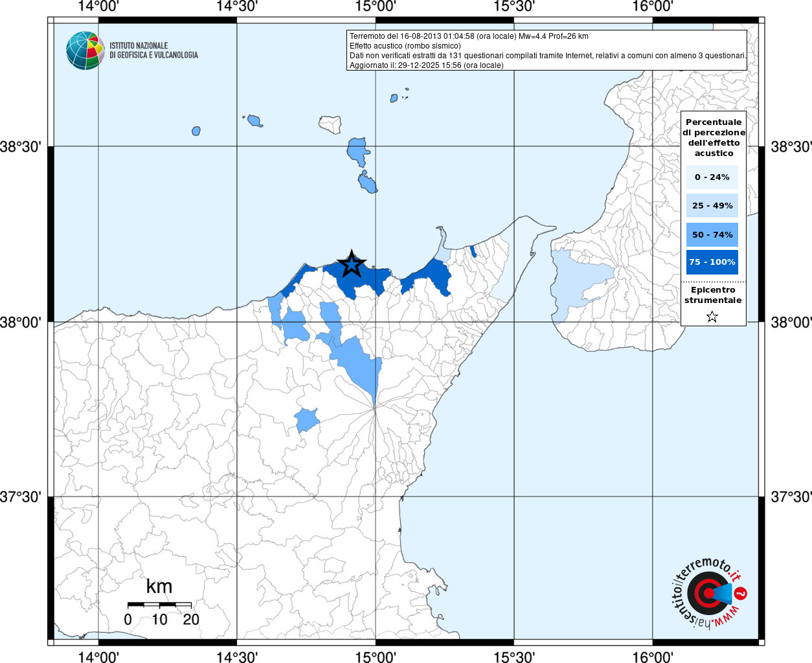The height and width of the screenshot is (663, 812).
Task: Click the epicenter star on the map
Action: point(351,264)
